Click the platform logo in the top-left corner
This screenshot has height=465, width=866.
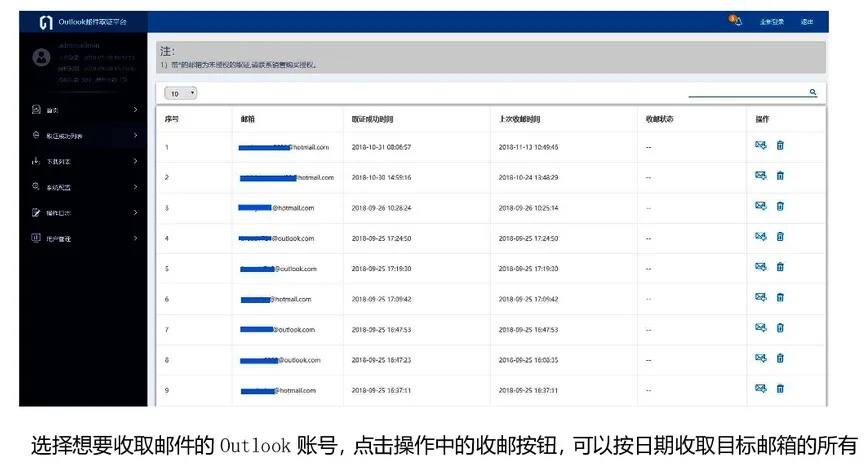(45, 21)
